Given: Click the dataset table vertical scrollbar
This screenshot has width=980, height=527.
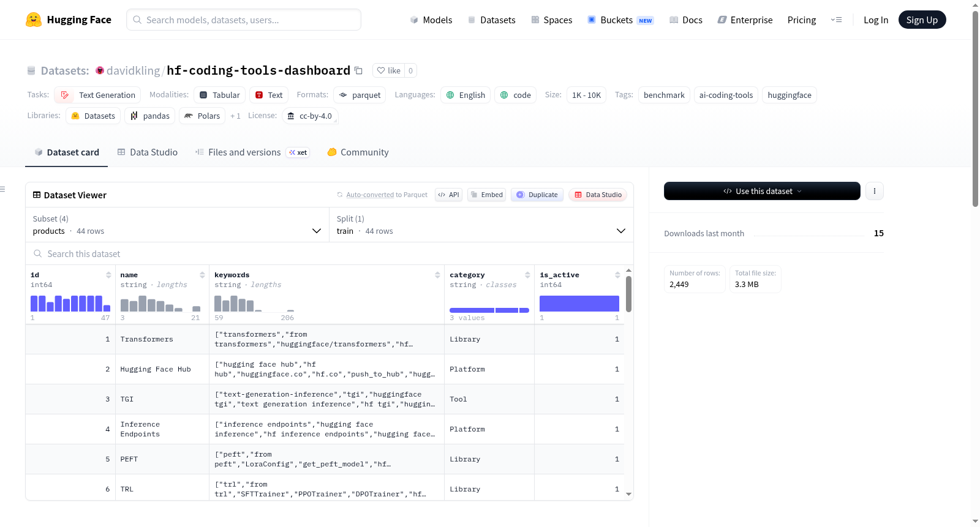Looking at the screenshot, I should 628,294.
